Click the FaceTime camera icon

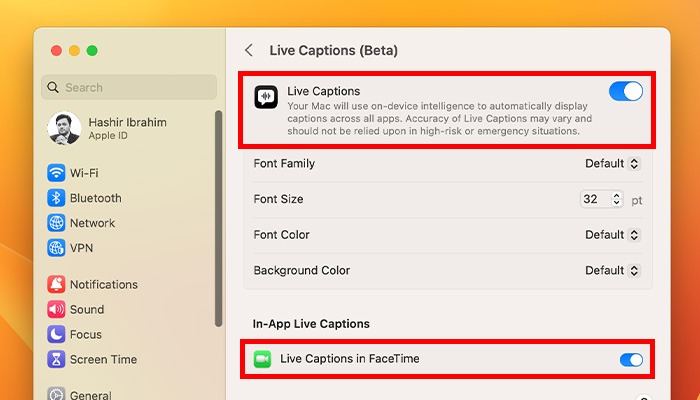point(262,359)
